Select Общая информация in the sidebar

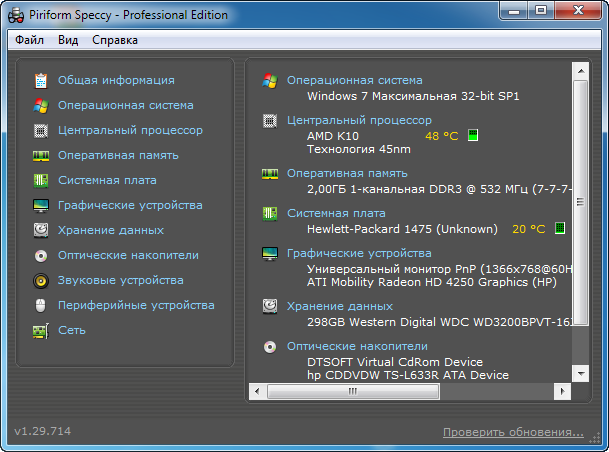tap(117, 80)
